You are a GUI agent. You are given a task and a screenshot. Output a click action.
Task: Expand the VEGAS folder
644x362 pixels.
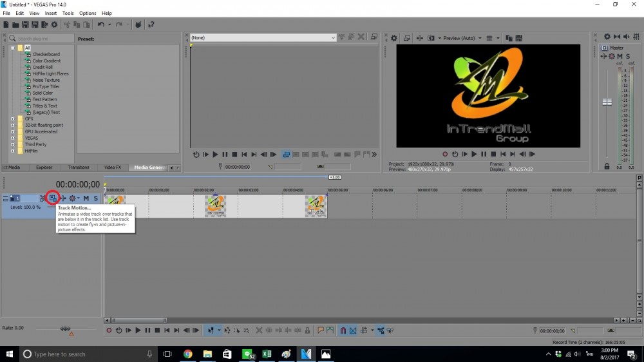pos(13,138)
